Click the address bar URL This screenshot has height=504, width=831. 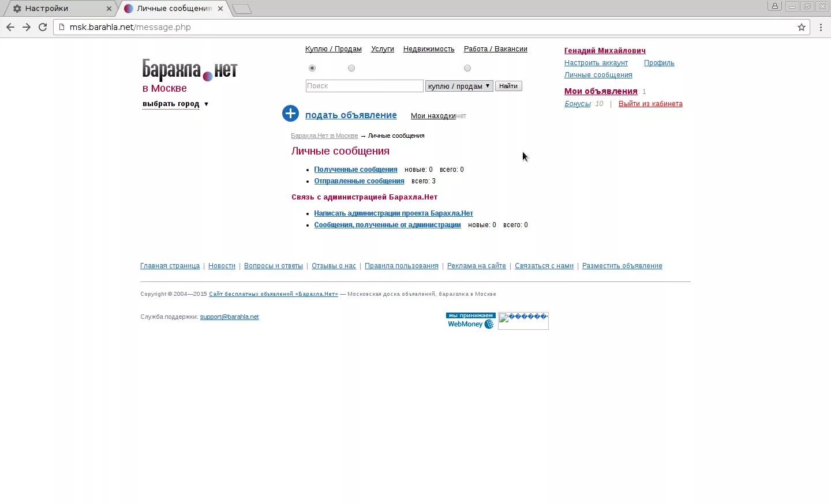tap(130, 27)
